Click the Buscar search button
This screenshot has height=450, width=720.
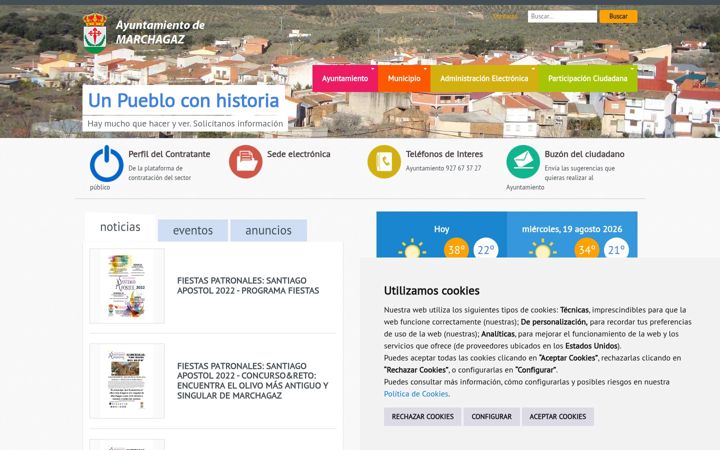click(618, 16)
